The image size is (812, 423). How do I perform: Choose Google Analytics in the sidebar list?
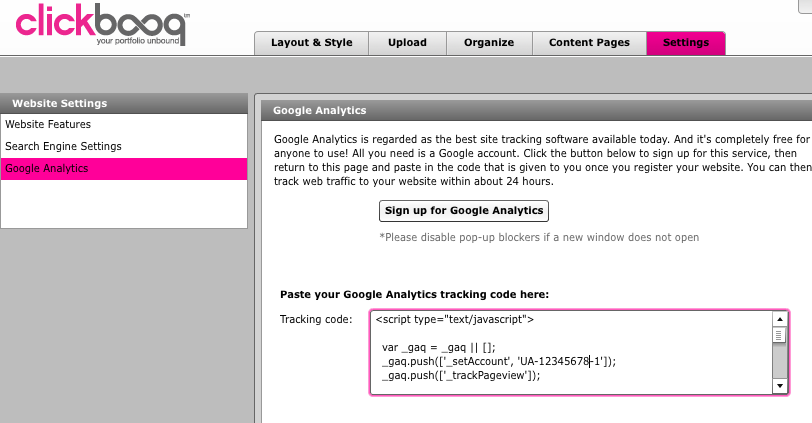tap(124, 169)
